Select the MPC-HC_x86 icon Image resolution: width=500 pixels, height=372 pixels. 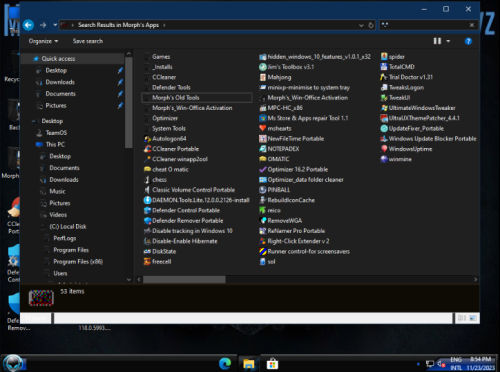(263, 108)
